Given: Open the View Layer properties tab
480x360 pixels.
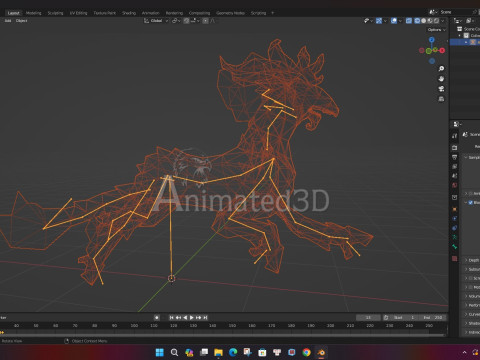Looking at the screenshot, I should [x=454, y=166].
